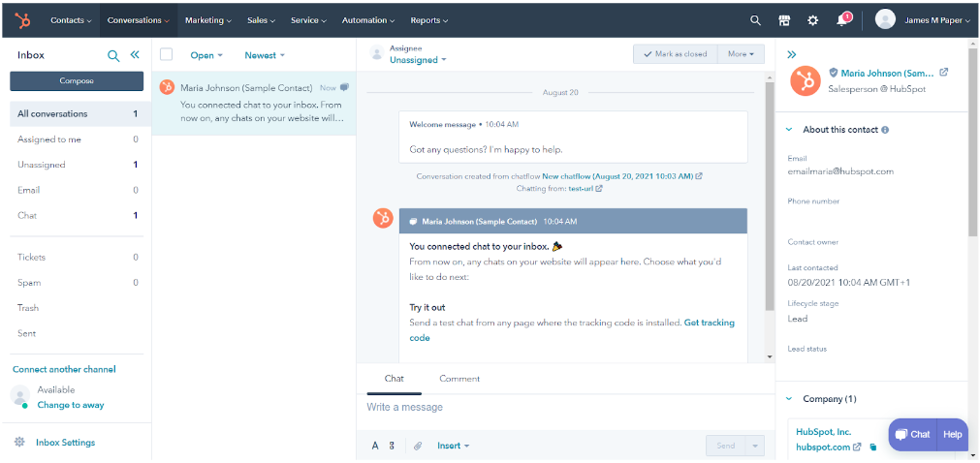Click the sender avatar beside chat message
The height and width of the screenshot is (463, 980).
pos(383,218)
